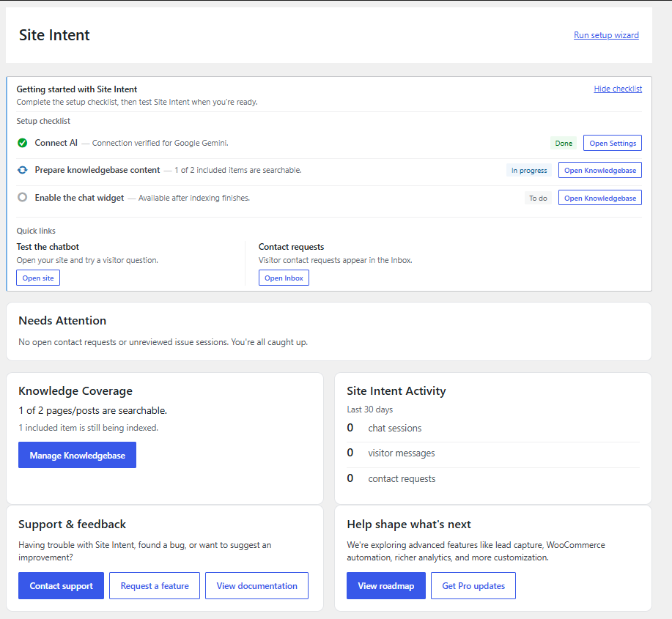Open Settings from the Connect AI row

(x=613, y=143)
